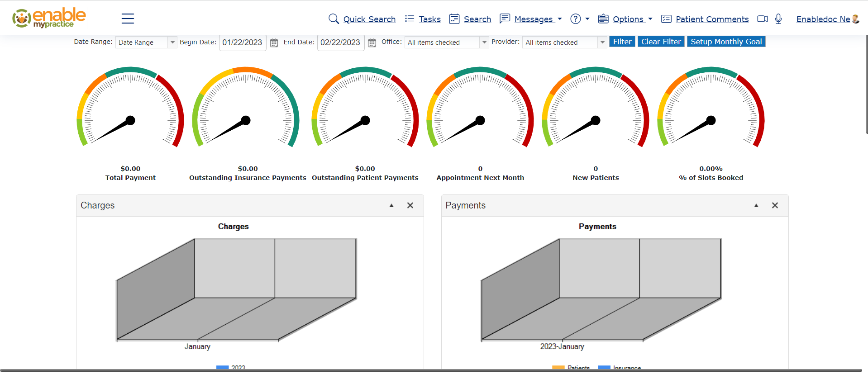Start video call with camera icon

[x=763, y=19]
